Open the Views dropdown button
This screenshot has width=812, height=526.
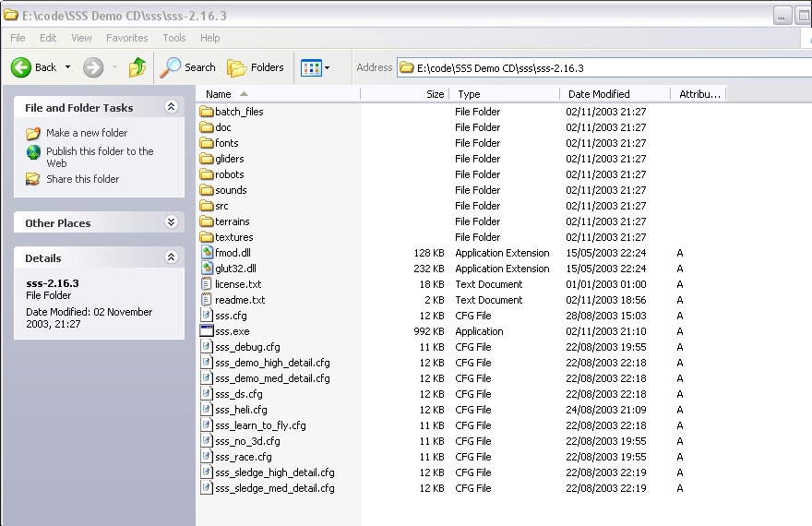click(x=315, y=67)
